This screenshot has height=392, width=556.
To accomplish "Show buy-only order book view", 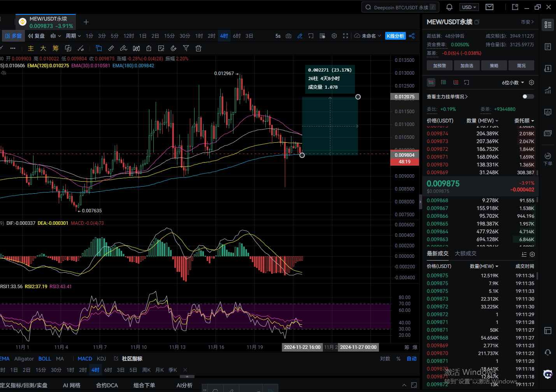I will (444, 82).
